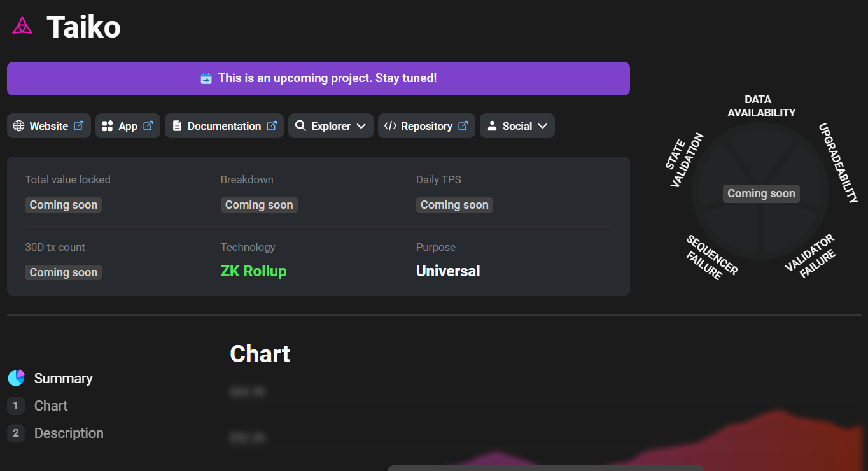The height and width of the screenshot is (471, 868).
Task: Click Coming soon badge under 30D tx count
Action: pyautogui.click(x=64, y=272)
